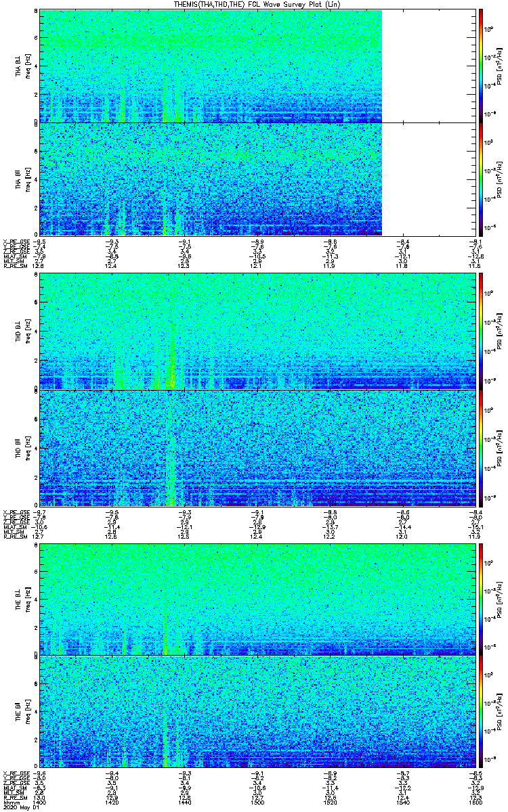Click the THE B-perpendicular PSD color bar
This screenshot has height=812, width=508.
tap(480, 598)
